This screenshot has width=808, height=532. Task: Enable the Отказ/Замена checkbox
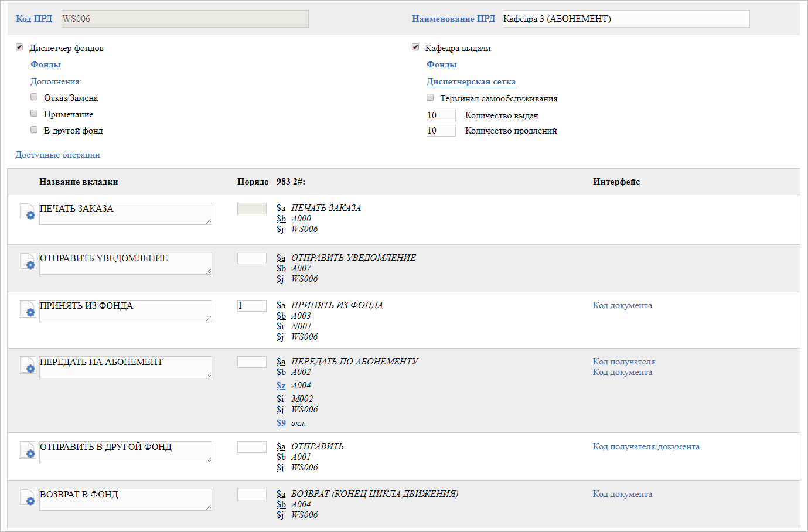coord(34,97)
